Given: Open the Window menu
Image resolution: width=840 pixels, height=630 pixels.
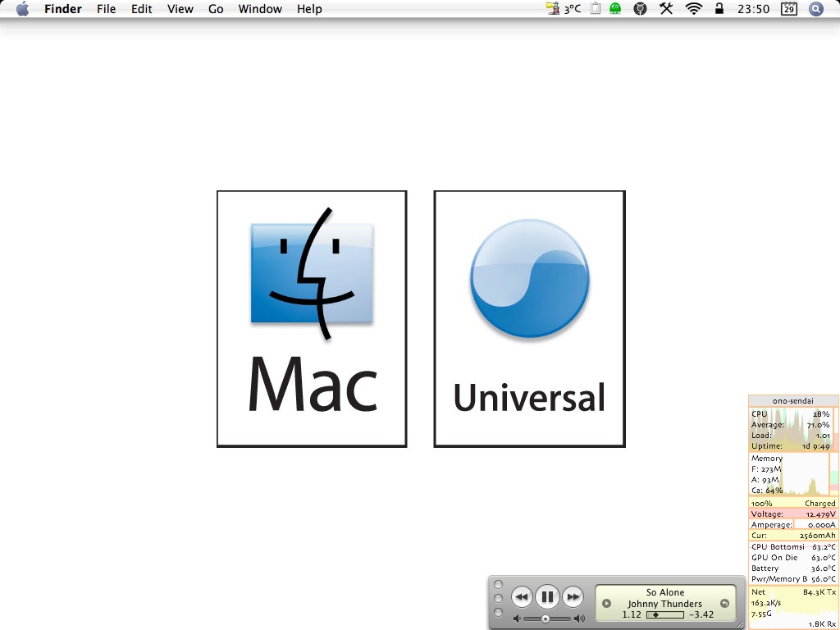Looking at the screenshot, I should pos(260,9).
